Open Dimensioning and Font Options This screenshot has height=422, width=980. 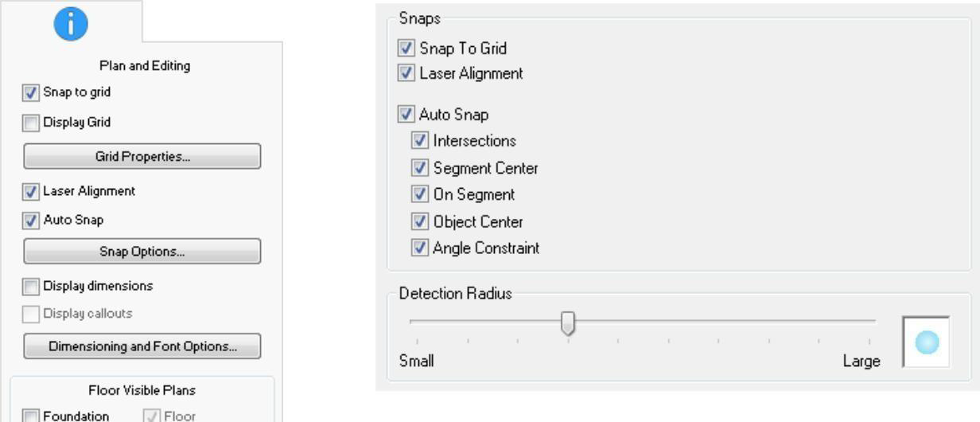pos(142,346)
